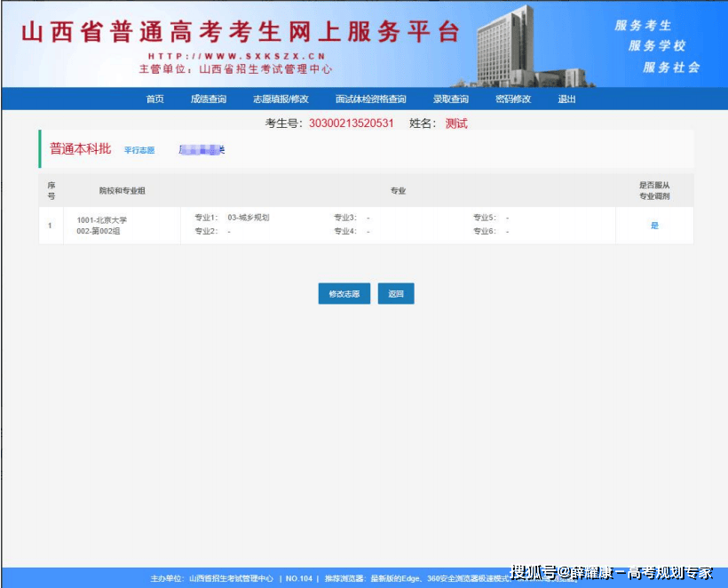Click the 专业3 label
This screenshot has width=728, height=588.
(345, 218)
